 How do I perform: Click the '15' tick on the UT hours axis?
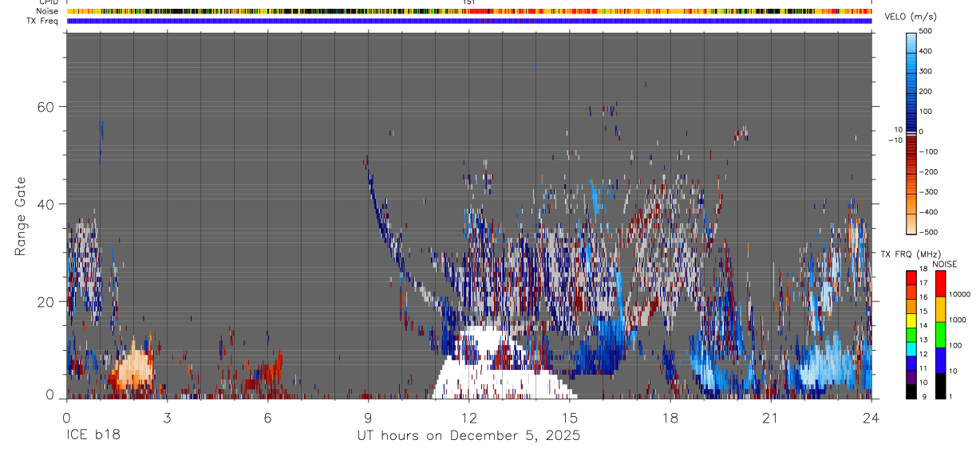tap(570, 417)
